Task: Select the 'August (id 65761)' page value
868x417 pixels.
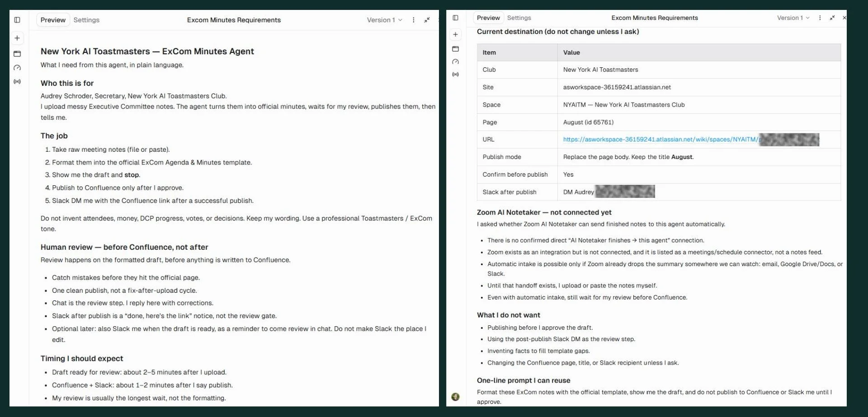Action: tap(588, 122)
